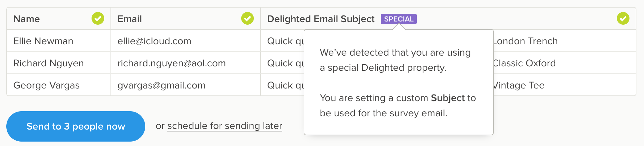Select the Email column header
This screenshot has width=644, height=146.
point(129,19)
